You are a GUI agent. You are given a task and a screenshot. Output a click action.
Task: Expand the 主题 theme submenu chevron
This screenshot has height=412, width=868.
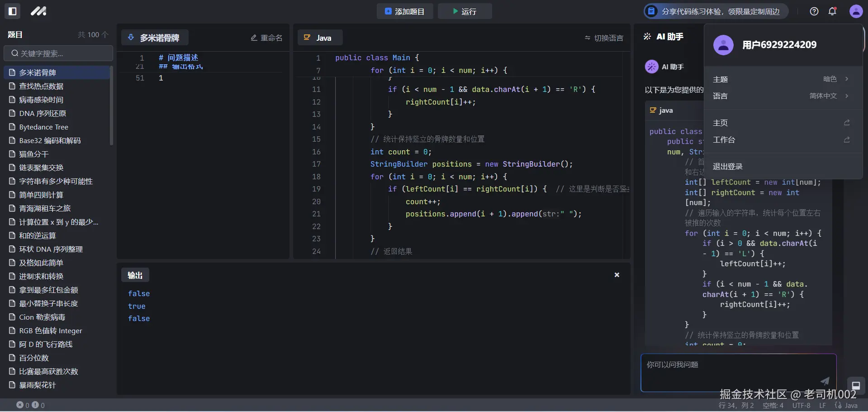(x=847, y=79)
